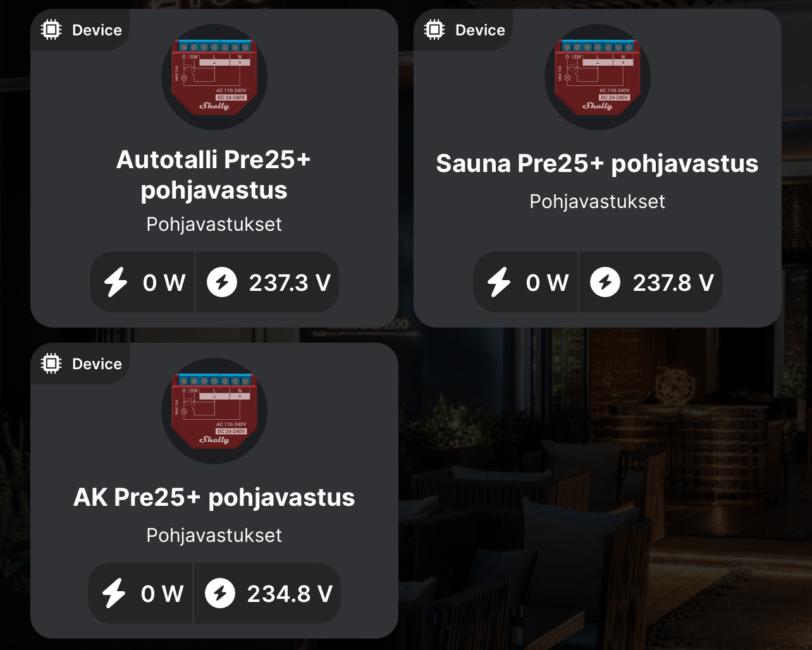Open the Sauna Shelly device image

tap(598, 78)
